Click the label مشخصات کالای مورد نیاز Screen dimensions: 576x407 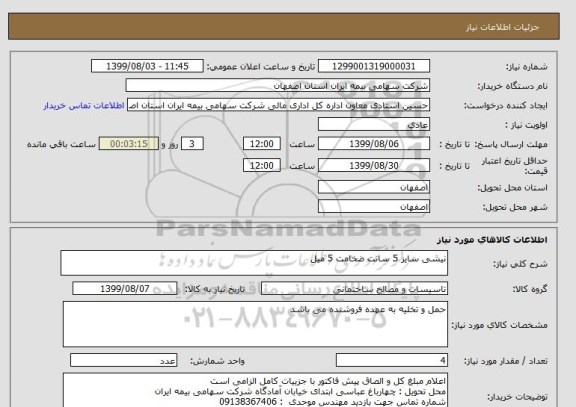pyautogui.click(x=500, y=325)
